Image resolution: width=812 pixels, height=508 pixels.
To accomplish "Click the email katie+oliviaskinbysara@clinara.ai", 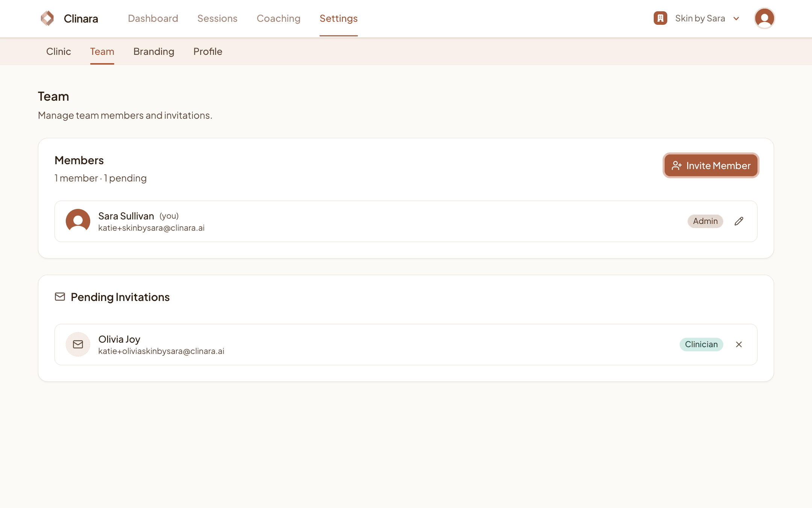I will (161, 351).
